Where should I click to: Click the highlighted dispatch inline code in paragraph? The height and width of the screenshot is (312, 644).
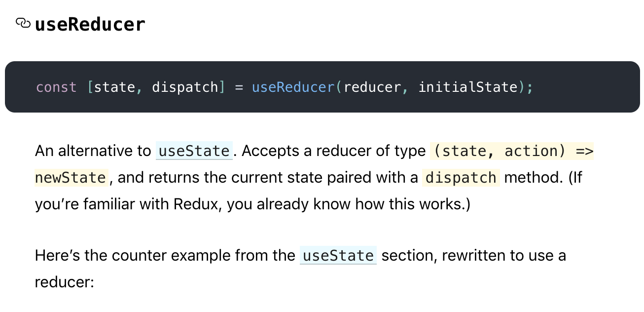461,177
